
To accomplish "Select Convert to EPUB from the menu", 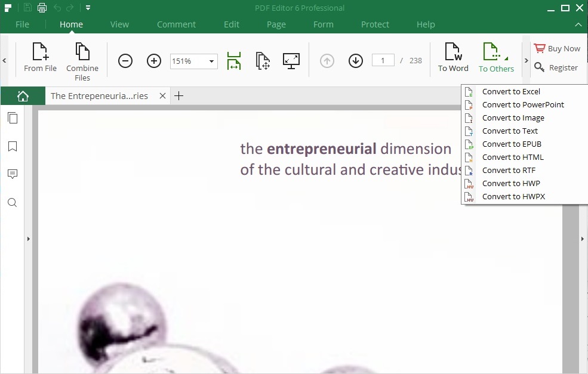I will point(510,144).
